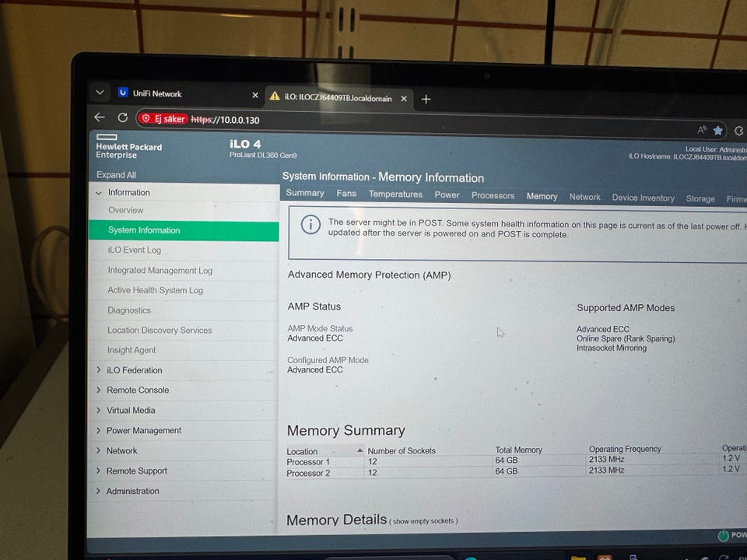
Task: Toggle the favorite star icon
Action: [718, 131]
